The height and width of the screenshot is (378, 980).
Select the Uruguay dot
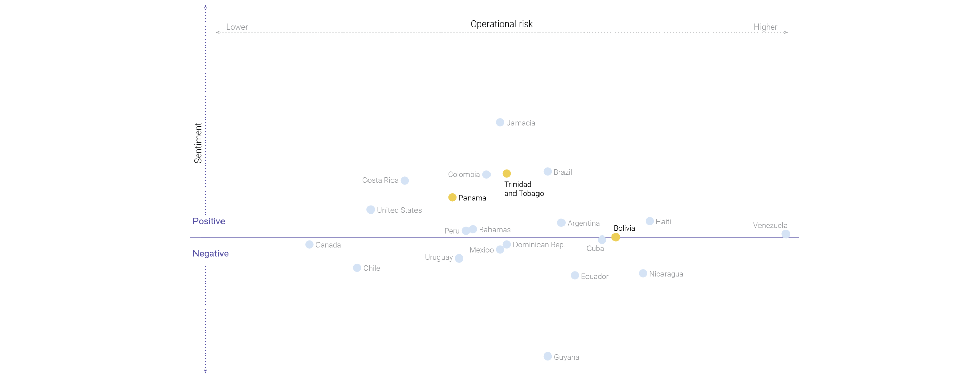pyautogui.click(x=459, y=258)
